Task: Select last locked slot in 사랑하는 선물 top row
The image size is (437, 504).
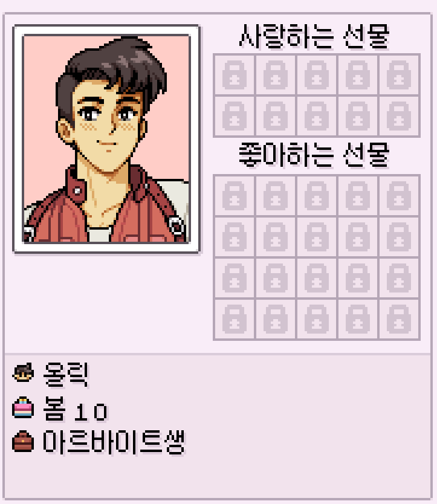Action: [399, 75]
